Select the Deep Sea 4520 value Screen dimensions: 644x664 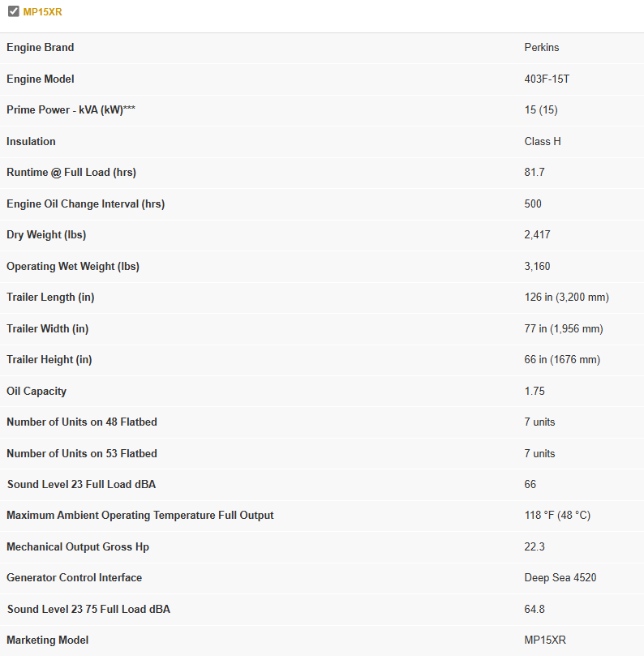[560, 578]
